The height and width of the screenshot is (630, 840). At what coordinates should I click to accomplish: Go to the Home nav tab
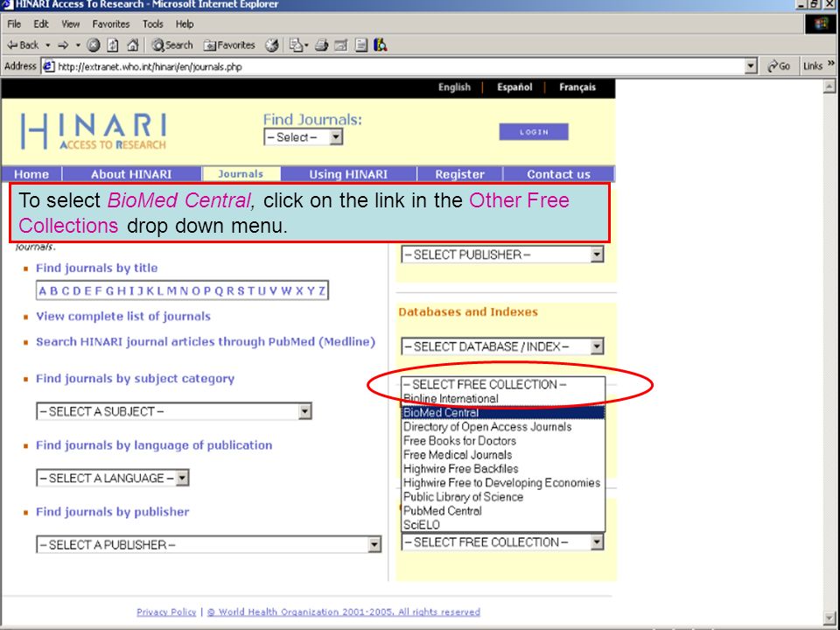[31, 174]
